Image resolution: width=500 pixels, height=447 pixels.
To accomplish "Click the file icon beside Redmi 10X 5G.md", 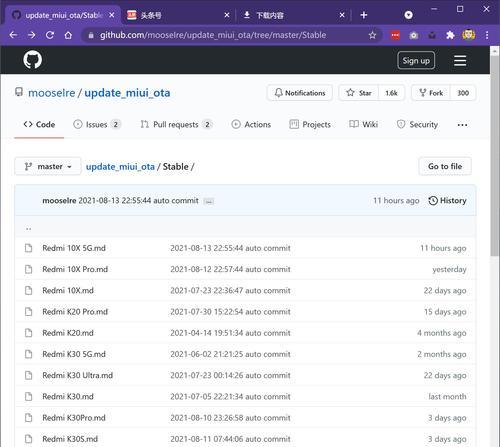I will click(29, 248).
